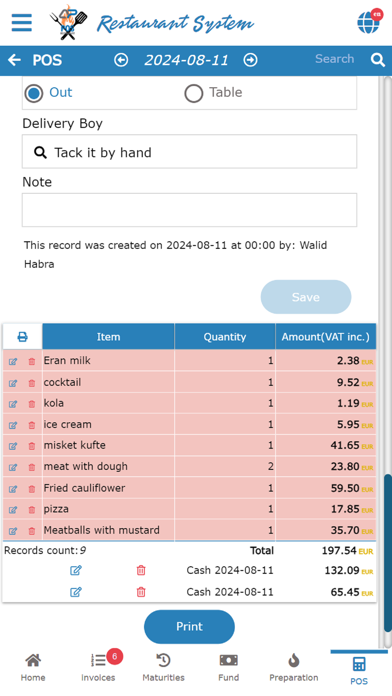The height and width of the screenshot is (696, 392).
Task: Edit the misket kufte row
Action: point(13,446)
